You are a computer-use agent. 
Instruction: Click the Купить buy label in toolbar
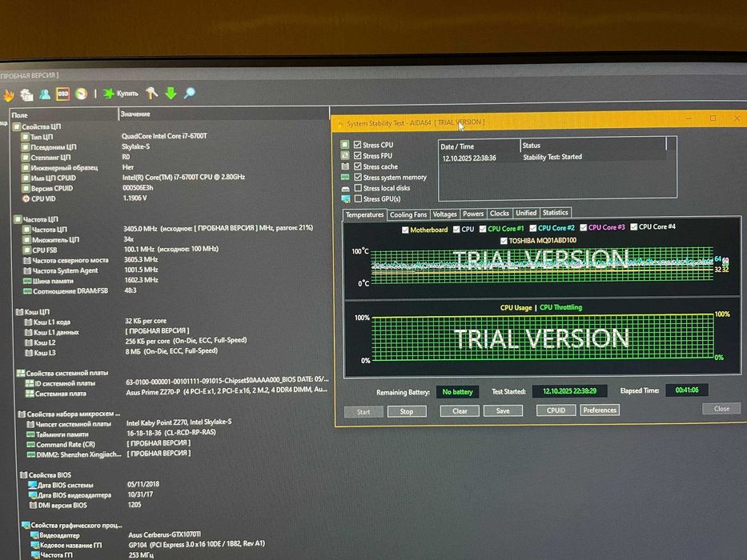[127, 94]
